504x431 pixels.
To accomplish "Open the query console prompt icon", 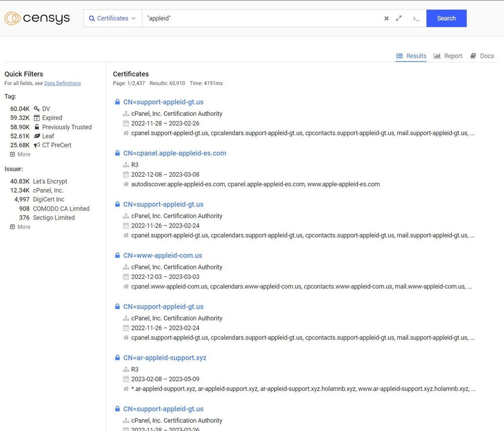I will 416,19.
